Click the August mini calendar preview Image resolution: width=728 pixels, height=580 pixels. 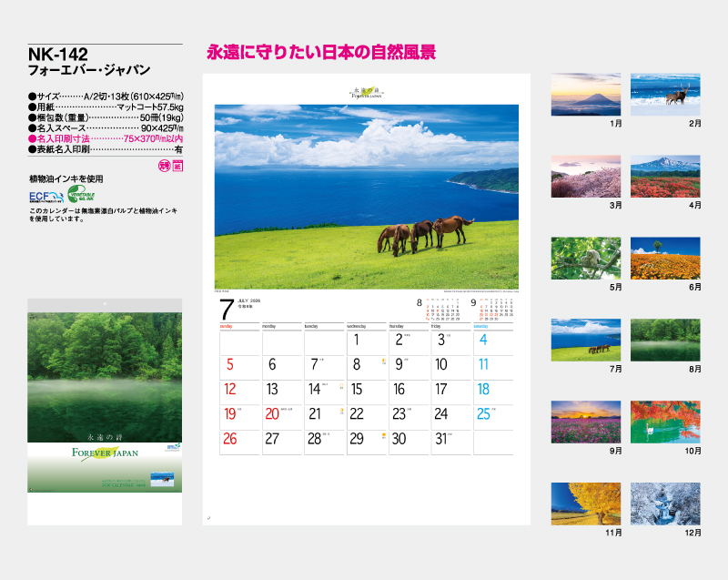pos(439,310)
